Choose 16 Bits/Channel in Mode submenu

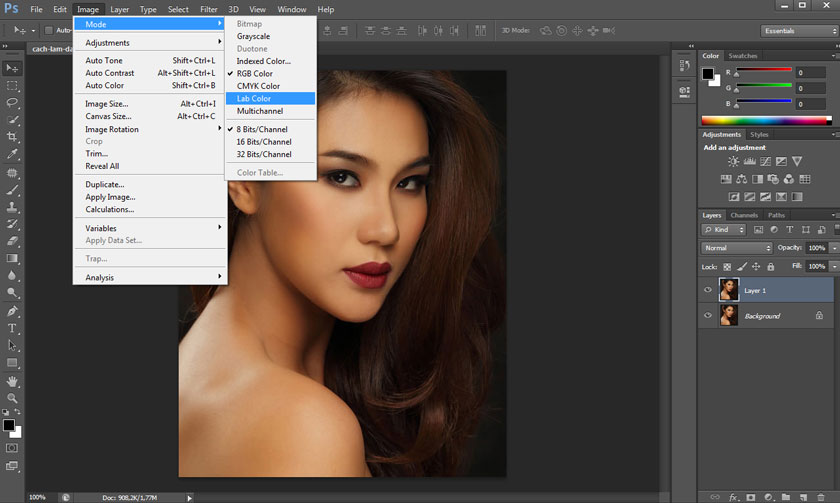pyautogui.click(x=264, y=142)
